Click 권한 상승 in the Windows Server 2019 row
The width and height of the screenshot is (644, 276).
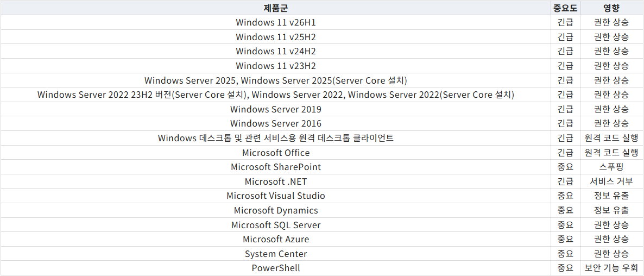tap(611, 109)
